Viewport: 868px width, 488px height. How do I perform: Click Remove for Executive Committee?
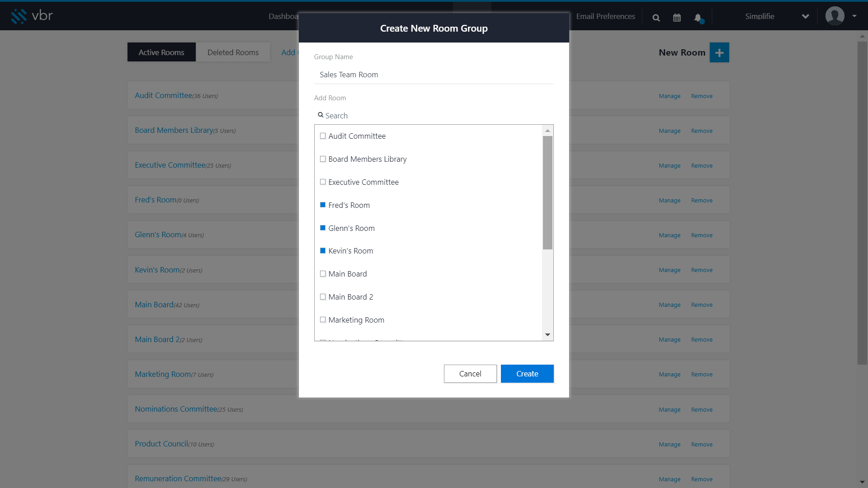702,166
